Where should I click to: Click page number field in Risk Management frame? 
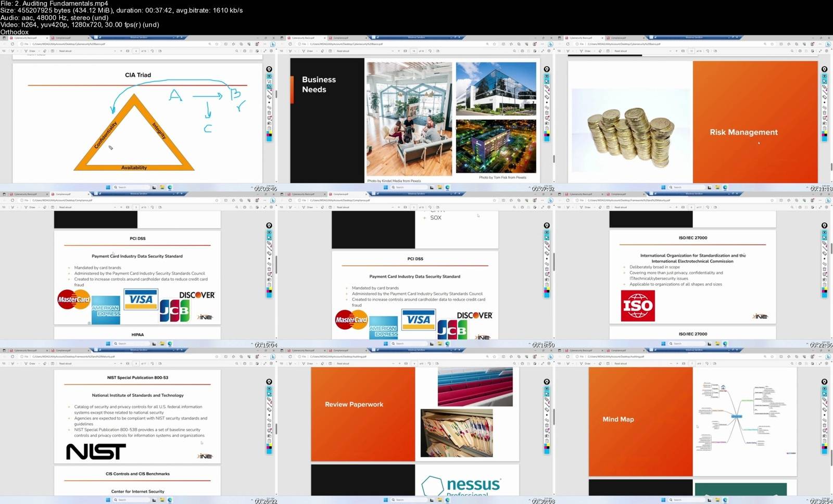692,51
